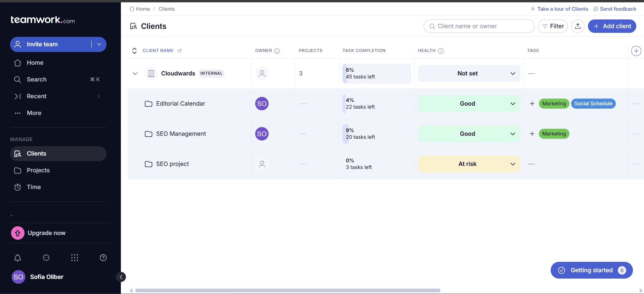Collapse the sidebar with arrow button
Screen dimensions: 644x294
pyautogui.click(x=121, y=277)
